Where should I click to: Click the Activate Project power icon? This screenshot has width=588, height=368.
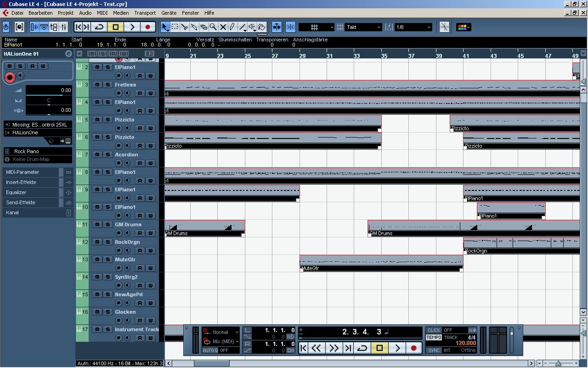(6, 27)
